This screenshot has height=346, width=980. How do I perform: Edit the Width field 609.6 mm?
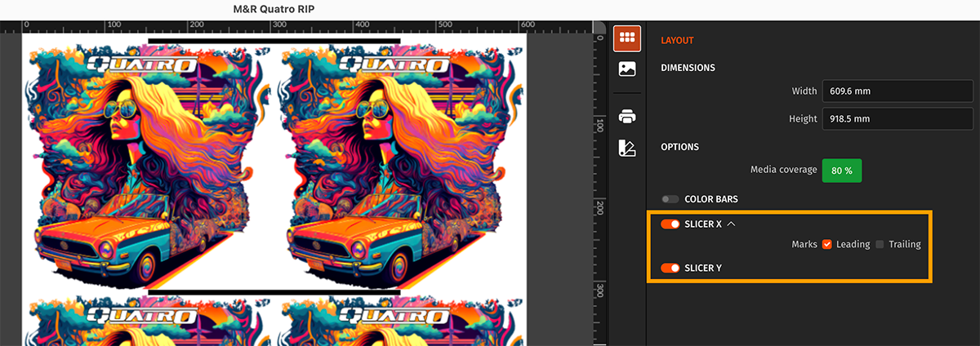pos(896,91)
